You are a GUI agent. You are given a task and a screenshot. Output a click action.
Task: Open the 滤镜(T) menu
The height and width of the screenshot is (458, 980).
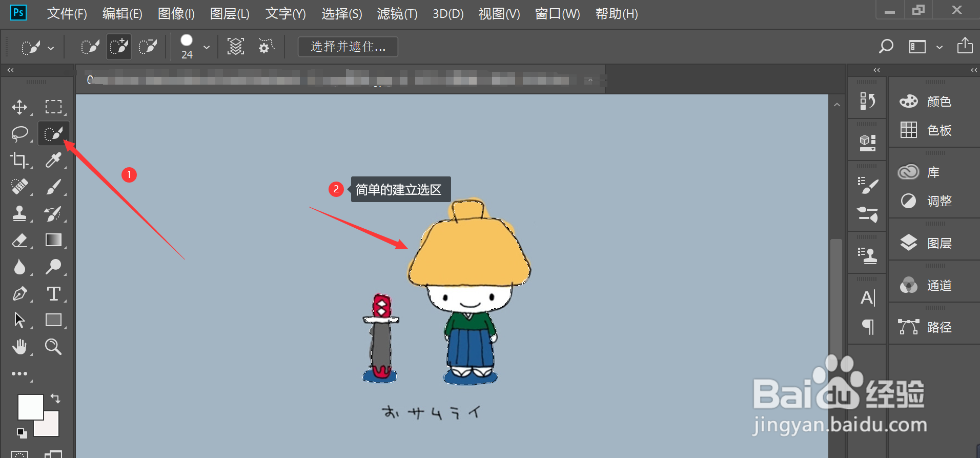(x=397, y=14)
